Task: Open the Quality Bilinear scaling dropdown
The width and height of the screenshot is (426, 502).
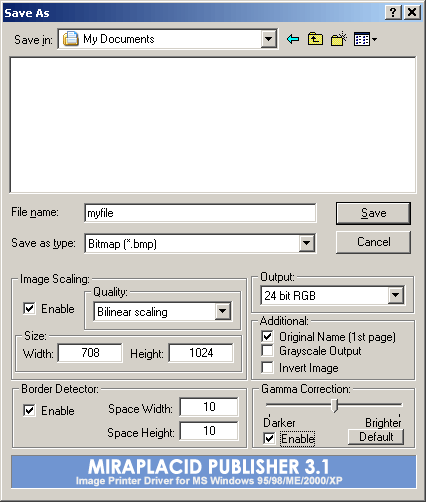Action: coord(222,312)
